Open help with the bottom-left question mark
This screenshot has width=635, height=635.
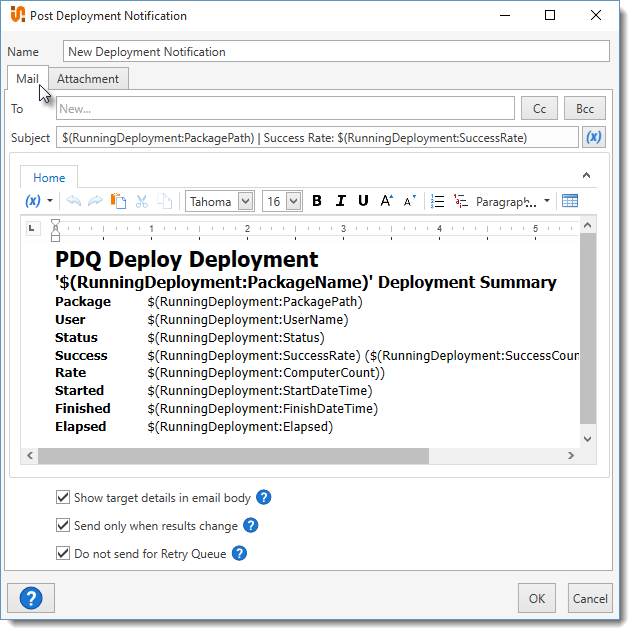[31, 598]
